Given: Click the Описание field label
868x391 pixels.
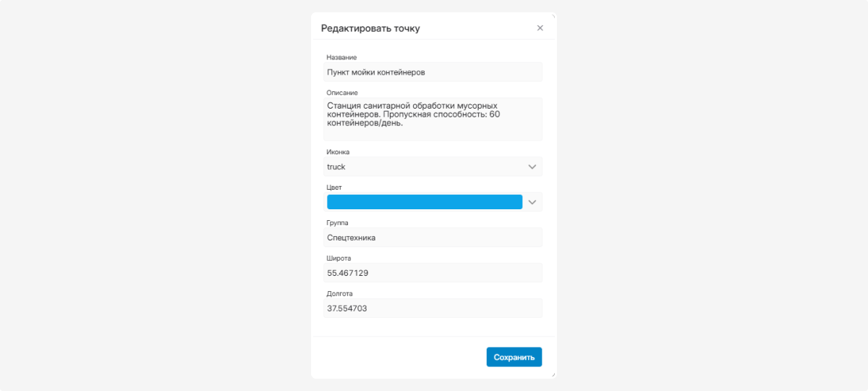Looking at the screenshot, I should [x=342, y=92].
